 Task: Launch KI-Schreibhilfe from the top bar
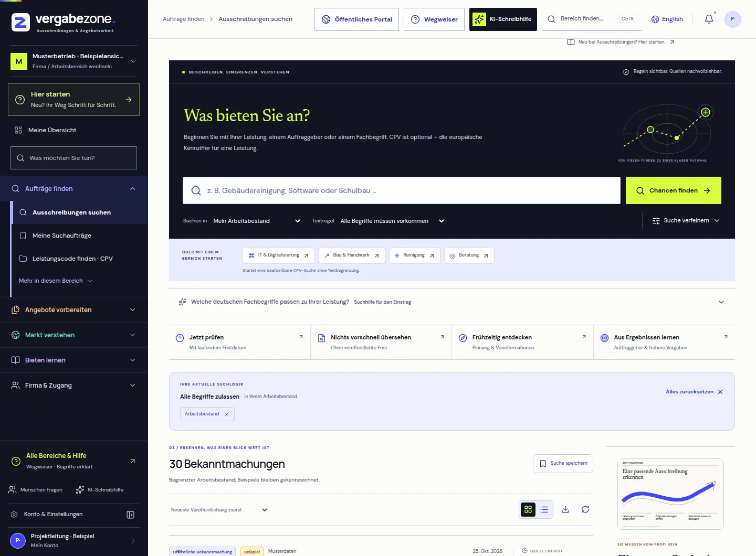[503, 19]
